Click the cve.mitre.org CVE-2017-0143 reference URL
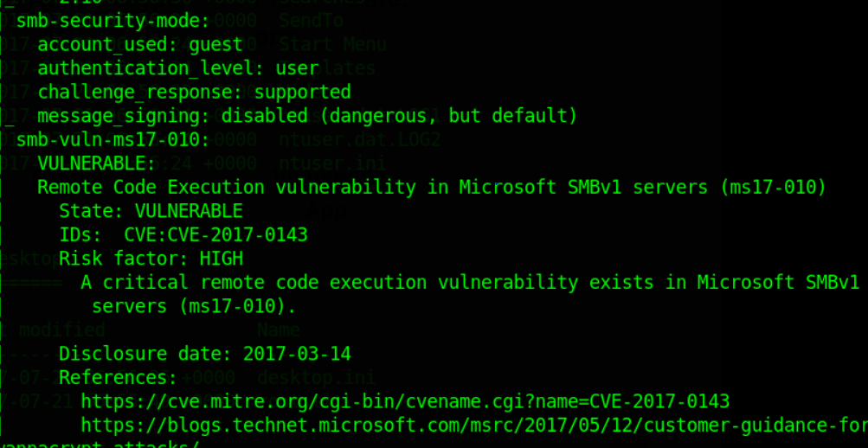This screenshot has width=868, height=448. pyautogui.click(x=405, y=401)
